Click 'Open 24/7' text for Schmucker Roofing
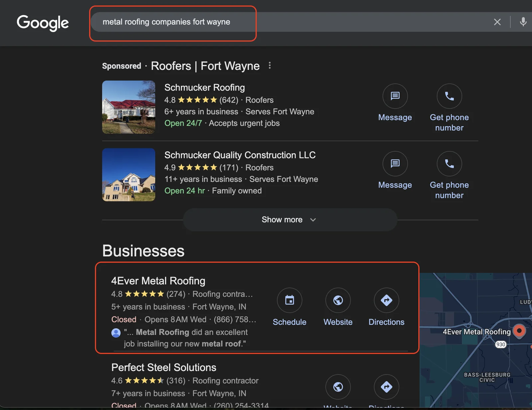Image resolution: width=532 pixels, height=410 pixels. (x=183, y=123)
